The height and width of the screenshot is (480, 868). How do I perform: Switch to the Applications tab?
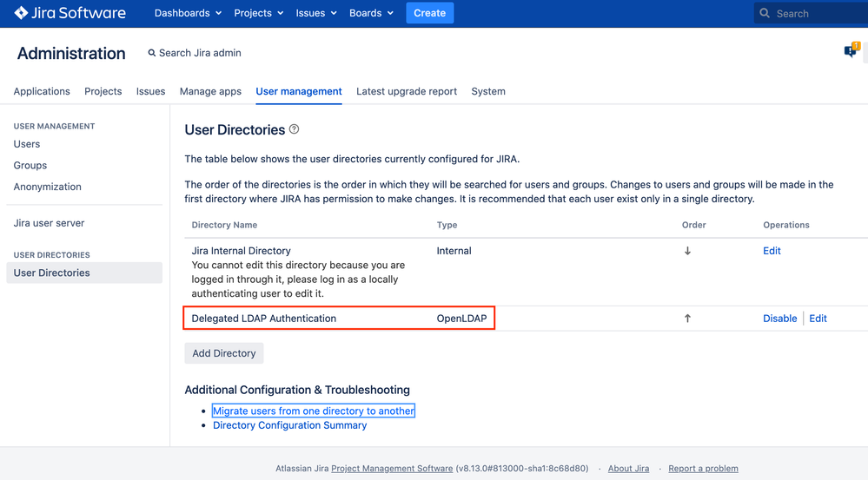tap(42, 91)
